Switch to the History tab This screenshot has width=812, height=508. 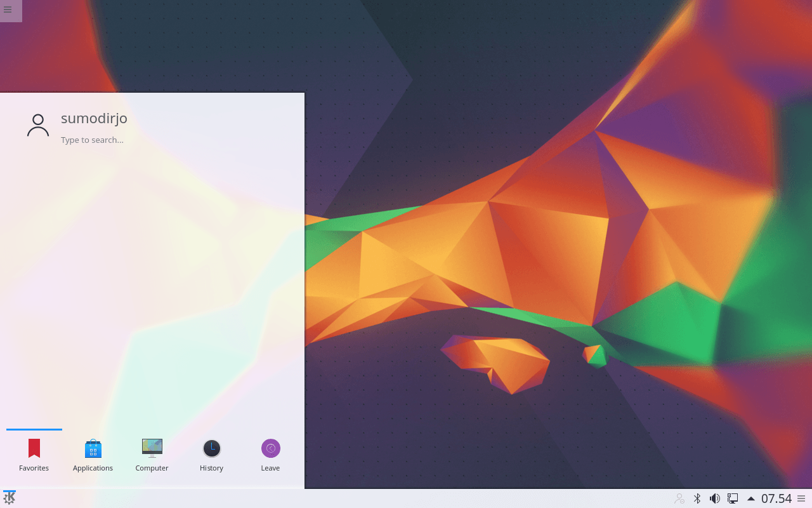pyautogui.click(x=211, y=448)
